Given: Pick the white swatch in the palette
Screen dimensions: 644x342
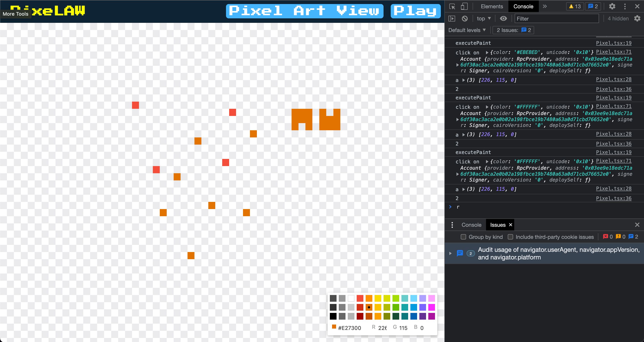Looking at the screenshot, I should point(351,298).
